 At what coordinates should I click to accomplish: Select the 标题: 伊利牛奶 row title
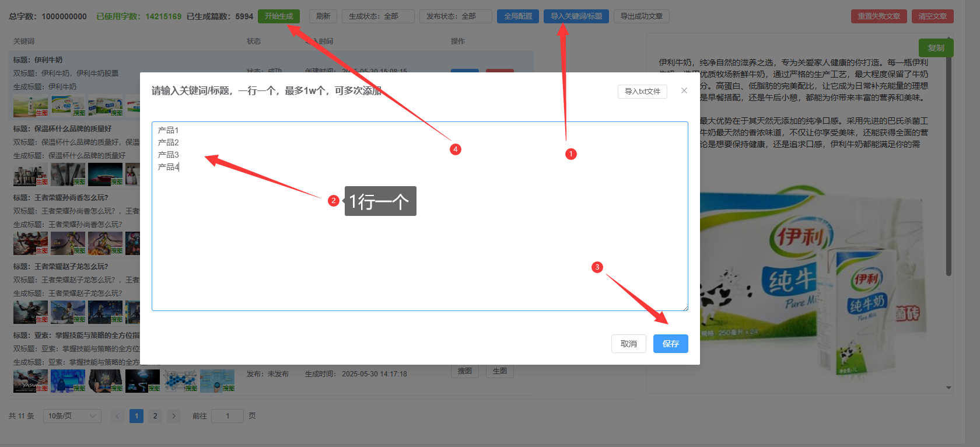(38, 60)
